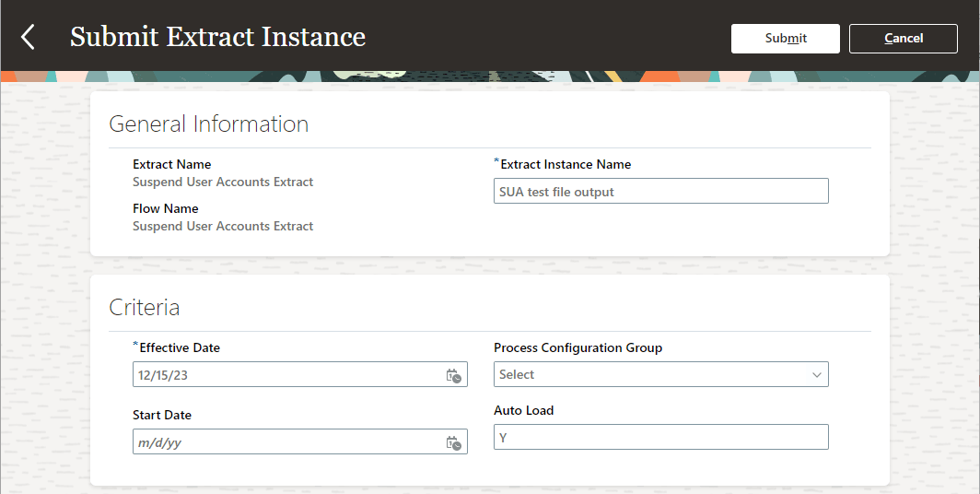Click the Criteria section heading
This screenshot has width=980, height=494.
(x=144, y=307)
